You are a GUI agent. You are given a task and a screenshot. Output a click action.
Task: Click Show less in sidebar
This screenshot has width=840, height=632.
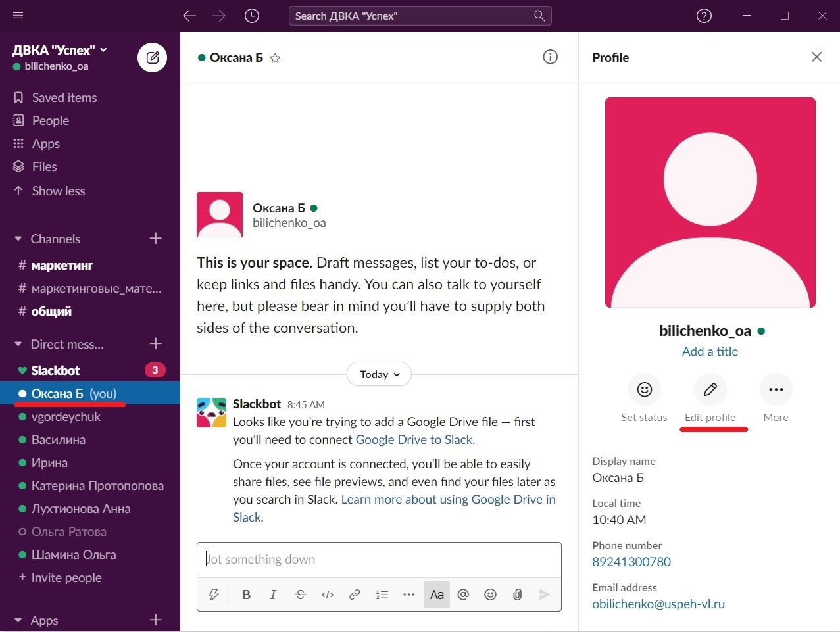point(59,191)
